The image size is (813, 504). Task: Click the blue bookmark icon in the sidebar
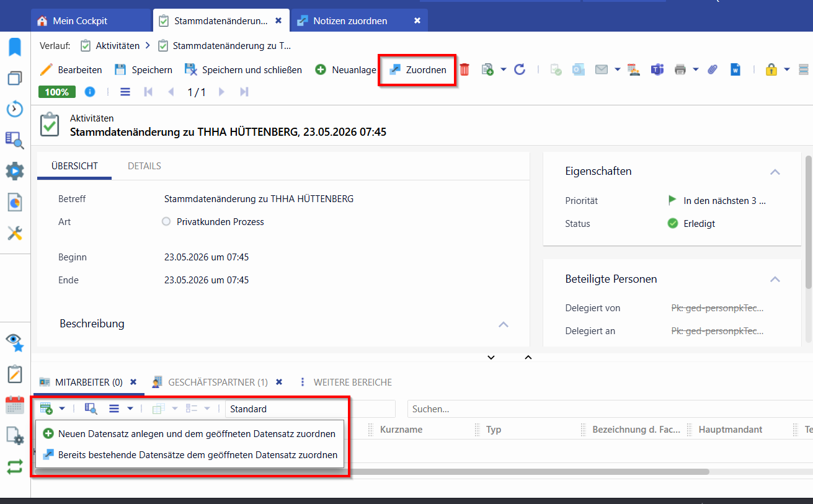(x=15, y=46)
